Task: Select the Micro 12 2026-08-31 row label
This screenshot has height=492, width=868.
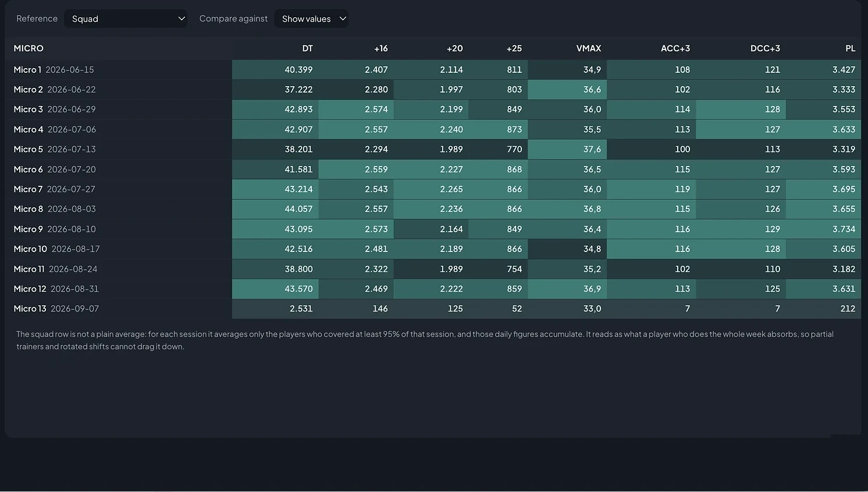Action: (x=56, y=289)
